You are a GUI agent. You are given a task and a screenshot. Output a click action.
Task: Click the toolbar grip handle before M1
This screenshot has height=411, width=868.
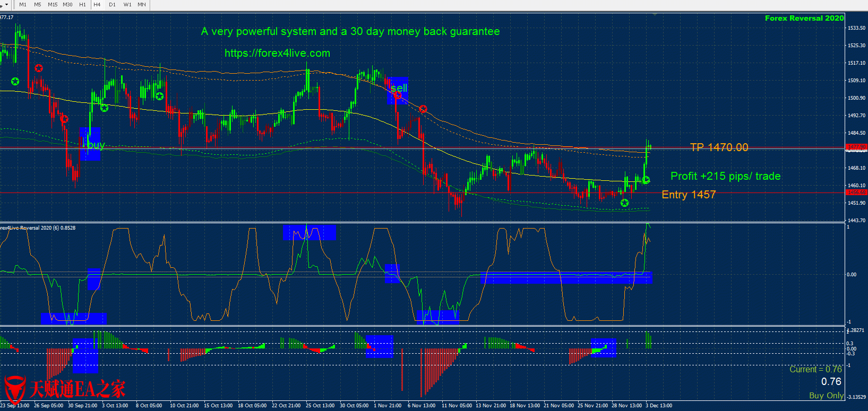[14, 5]
